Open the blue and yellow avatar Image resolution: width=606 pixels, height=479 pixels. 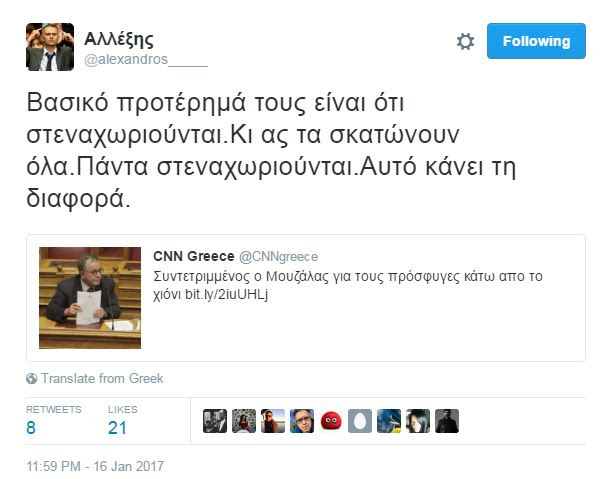[389, 421]
